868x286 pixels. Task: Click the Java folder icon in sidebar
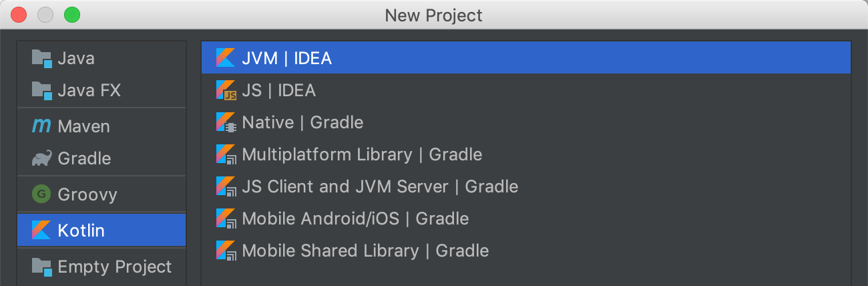41,58
